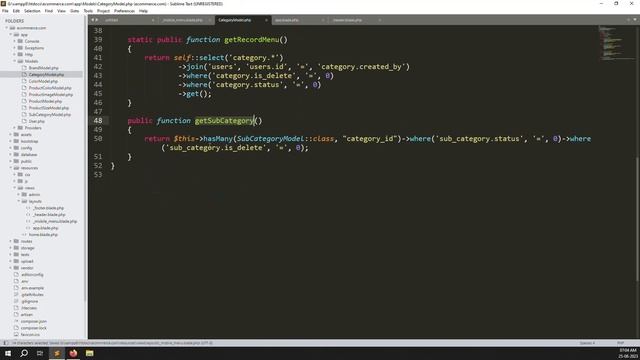Open home.blade.php in the sidebar

pos(43,235)
